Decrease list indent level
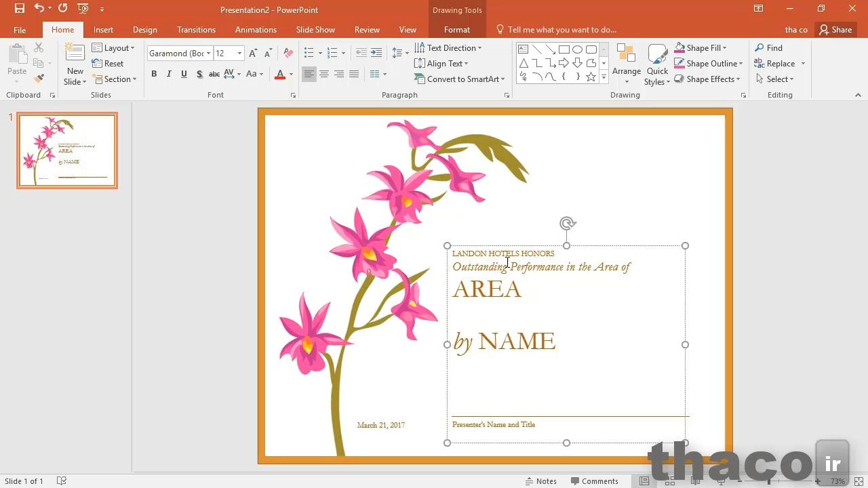Image resolution: width=868 pixels, height=488 pixels. [361, 54]
